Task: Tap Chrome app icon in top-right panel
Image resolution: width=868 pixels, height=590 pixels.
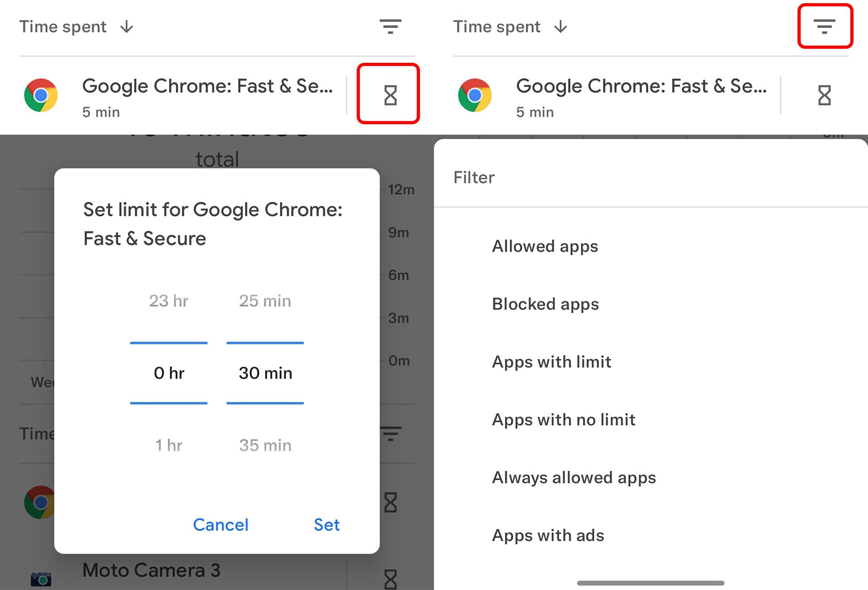Action: coord(475,95)
